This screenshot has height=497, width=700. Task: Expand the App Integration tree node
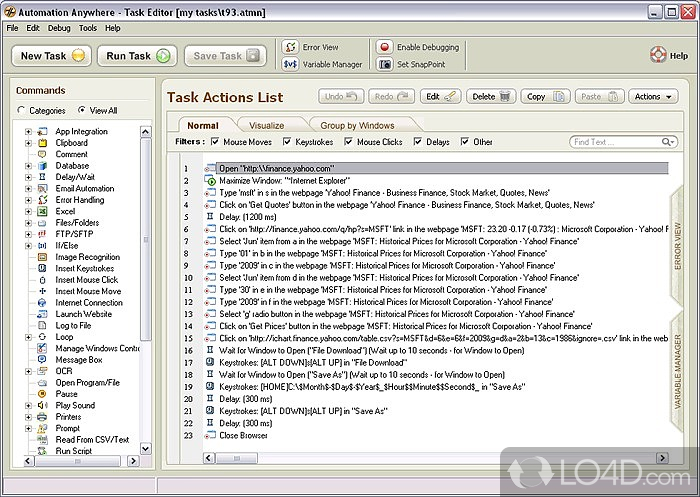(28, 131)
